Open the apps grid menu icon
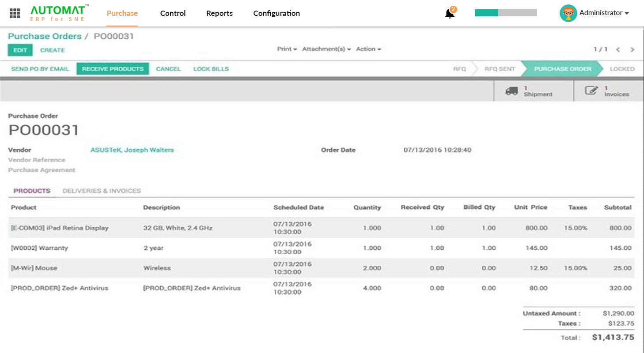This screenshot has height=353, width=644. pos(15,13)
